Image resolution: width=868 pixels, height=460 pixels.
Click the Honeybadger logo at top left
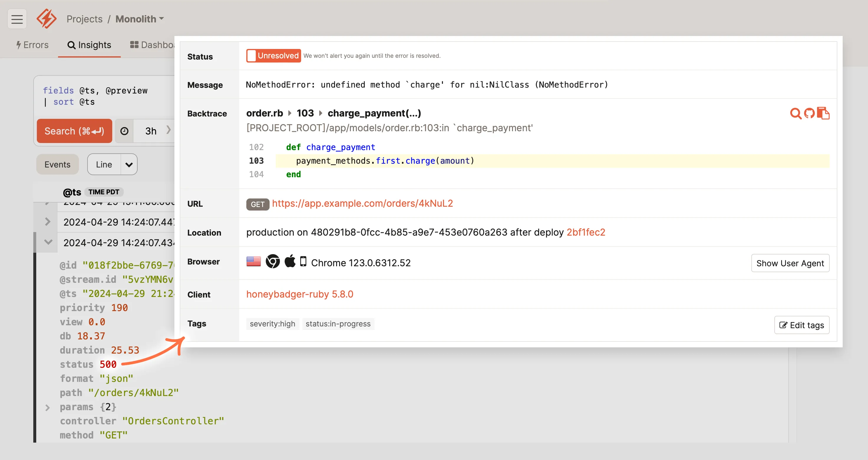tap(46, 19)
